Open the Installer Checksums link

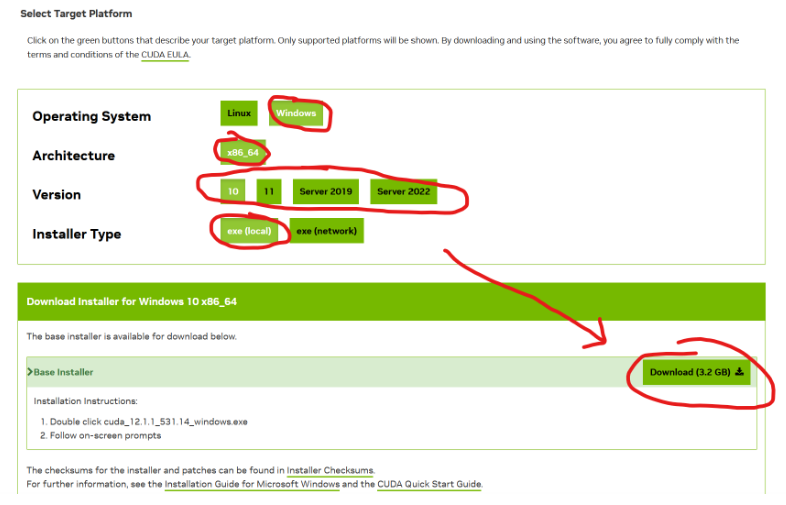click(x=330, y=470)
